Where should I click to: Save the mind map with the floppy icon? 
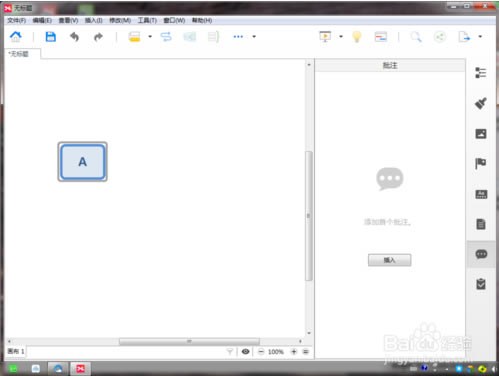pyautogui.click(x=51, y=36)
